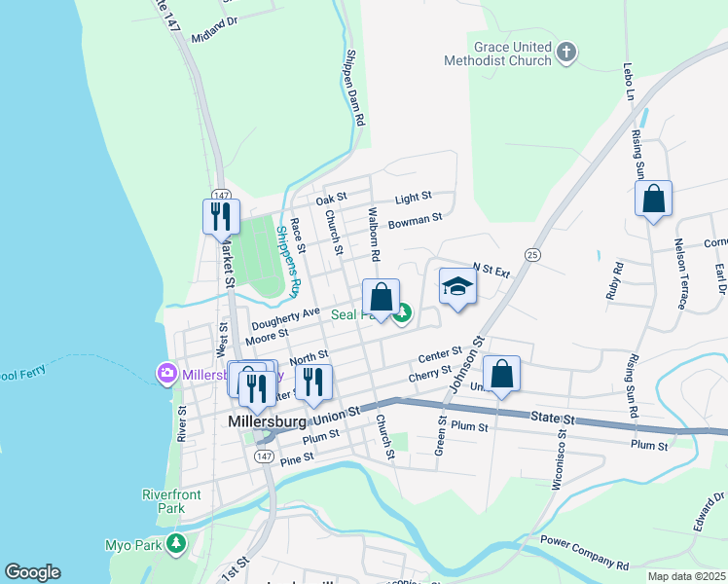Select the Grace United Methodist Church pin

(566, 53)
